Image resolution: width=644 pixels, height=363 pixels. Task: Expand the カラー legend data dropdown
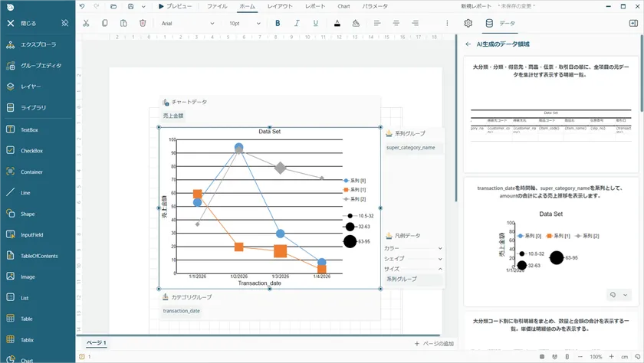pos(412,248)
